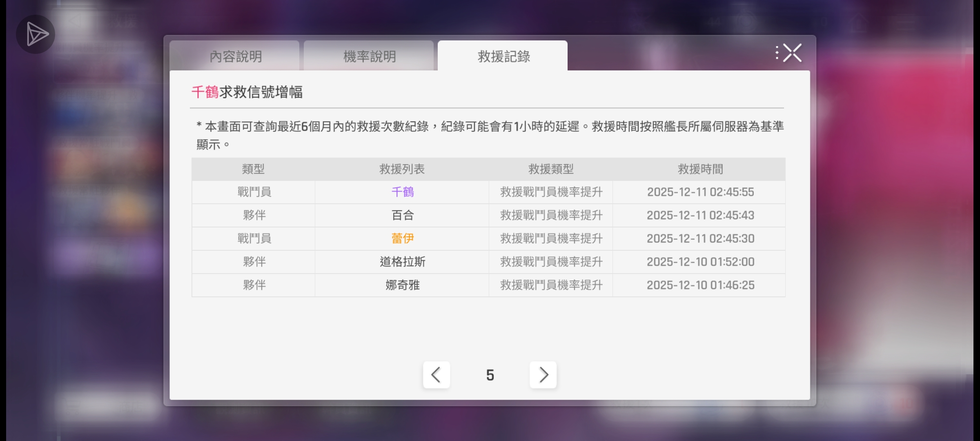Click the 類型 column header
The image size is (980, 441).
click(253, 169)
